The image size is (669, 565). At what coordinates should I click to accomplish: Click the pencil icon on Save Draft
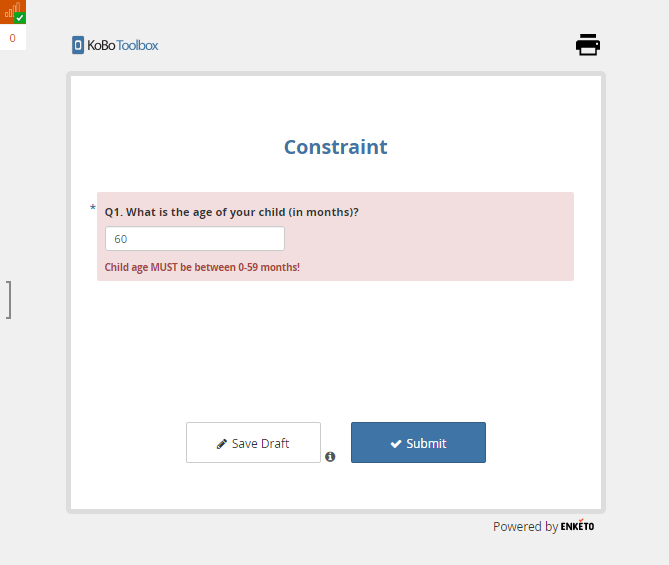click(x=222, y=444)
